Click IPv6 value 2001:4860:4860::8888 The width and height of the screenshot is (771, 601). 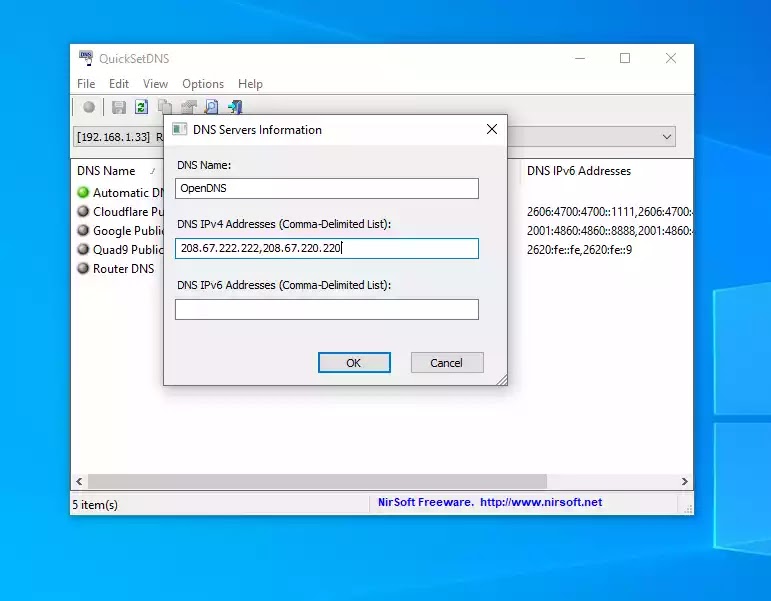[581, 231]
